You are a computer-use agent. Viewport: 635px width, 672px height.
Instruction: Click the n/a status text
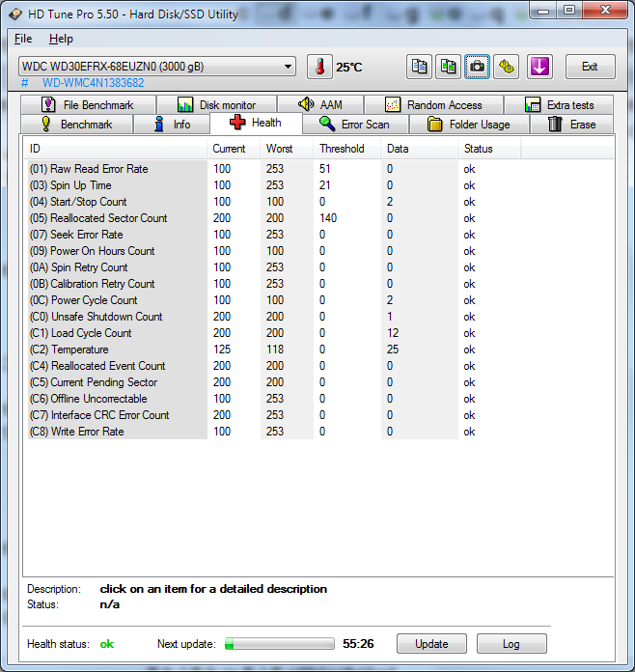pos(110,604)
